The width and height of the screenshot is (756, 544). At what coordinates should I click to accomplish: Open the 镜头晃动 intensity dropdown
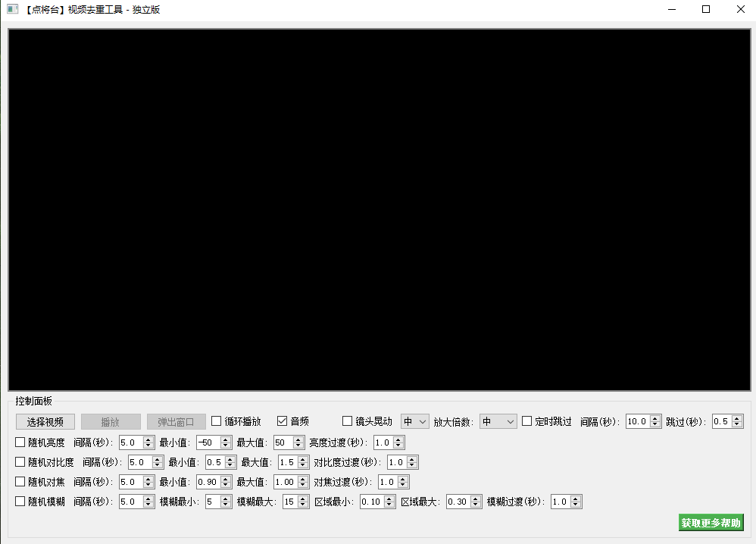(414, 421)
